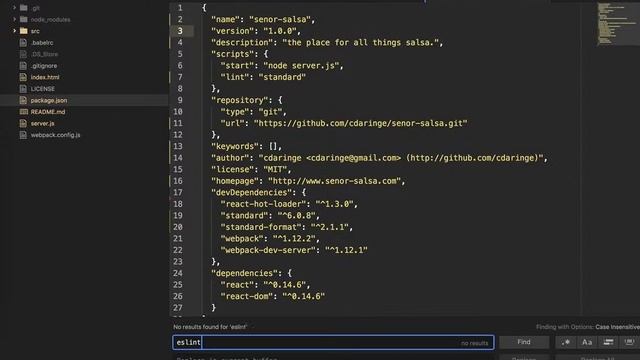This screenshot has width=640, height=360.
Task: Click the "standard-format" dependency line
Action: click(287, 227)
